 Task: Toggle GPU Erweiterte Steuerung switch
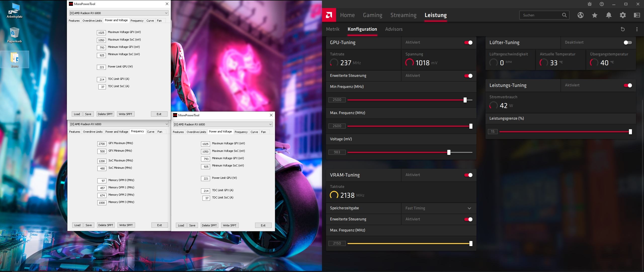click(x=468, y=76)
